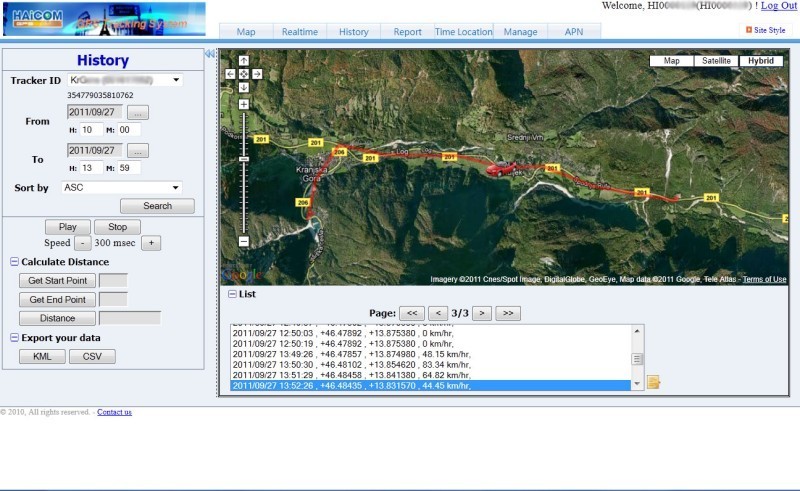Click the map zoom slider handle
Image resolution: width=800 pixels, height=491 pixels.
click(244, 159)
